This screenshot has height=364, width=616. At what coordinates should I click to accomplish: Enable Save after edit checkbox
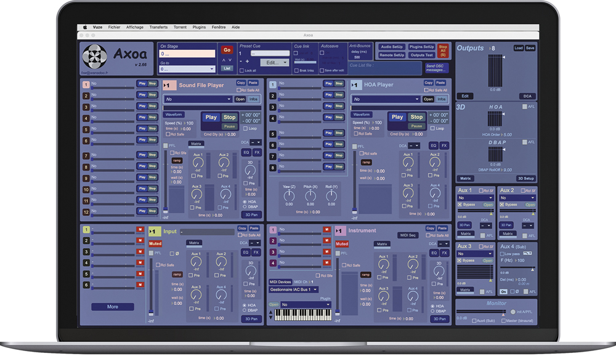322,71
